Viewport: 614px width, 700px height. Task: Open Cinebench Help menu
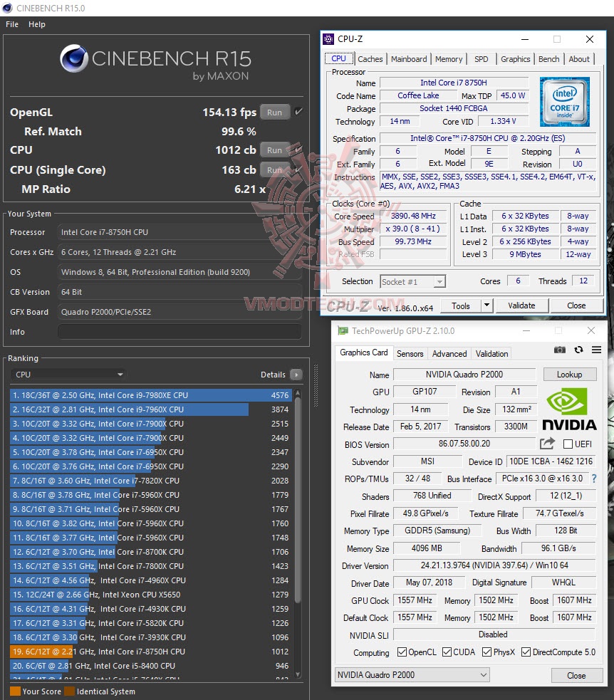37,24
